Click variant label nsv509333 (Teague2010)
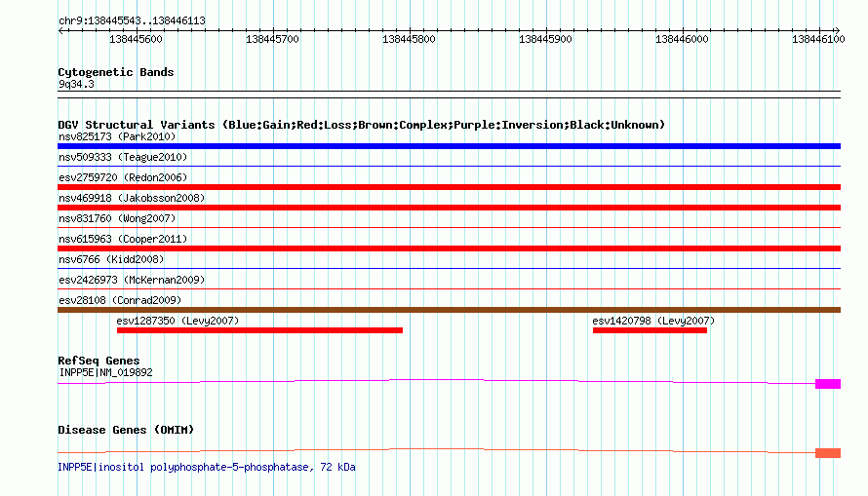 (x=123, y=157)
